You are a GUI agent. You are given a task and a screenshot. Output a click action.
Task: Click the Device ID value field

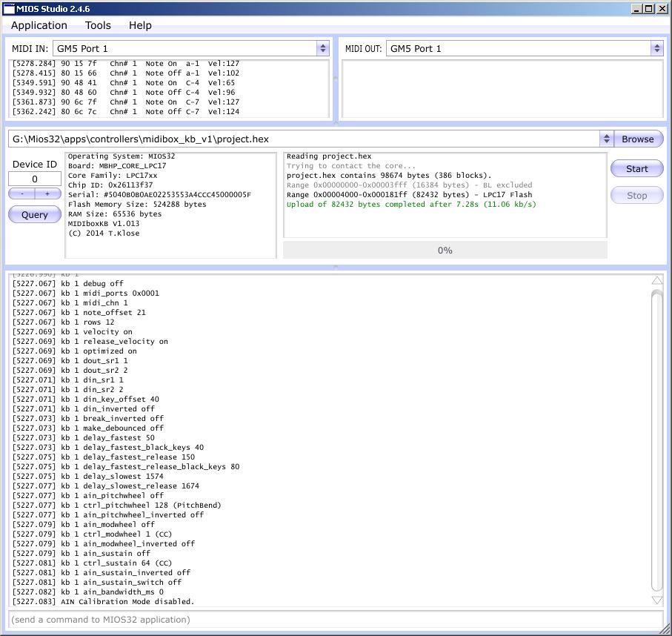tap(35, 179)
